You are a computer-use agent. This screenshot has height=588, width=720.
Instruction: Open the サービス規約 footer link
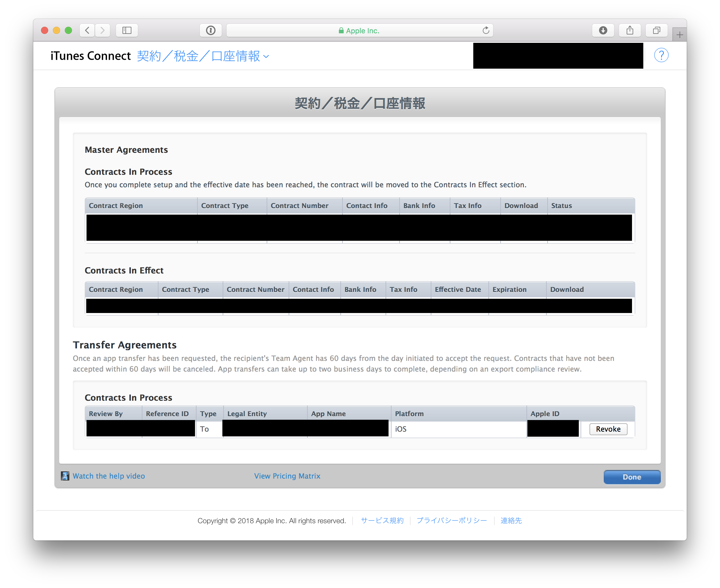(382, 521)
